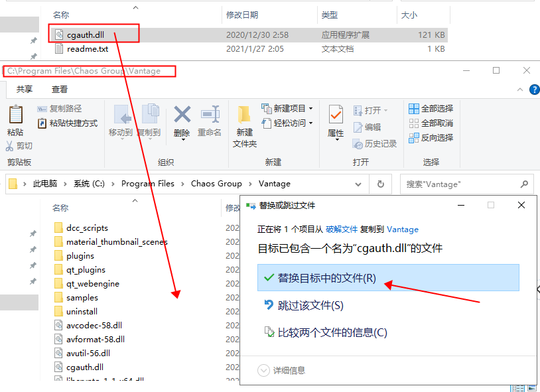Screen dimensions: 540x392
Task: Click the Paste (粘贴) clipboard icon
Action: [x=15, y=114]
